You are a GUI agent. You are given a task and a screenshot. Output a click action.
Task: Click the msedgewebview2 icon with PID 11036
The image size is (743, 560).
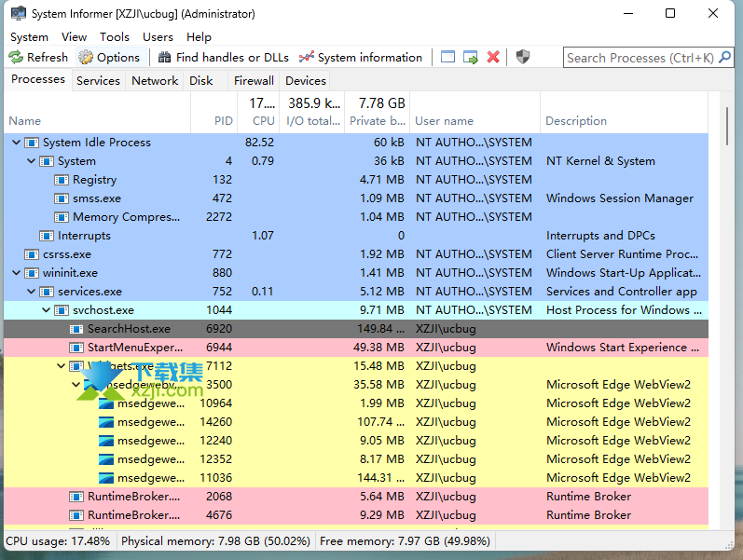tap(106, 478)
